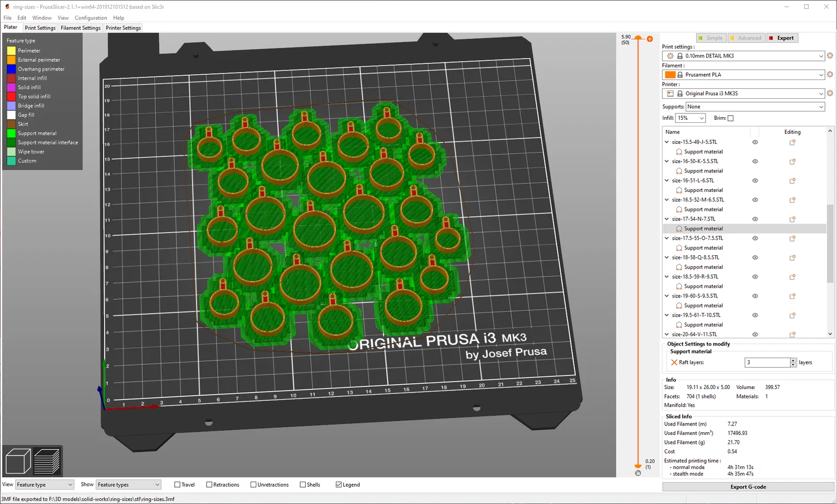This screenshot has width=837, height=504.
Task: Open the Infill percentage dropdown
Action: tap(691, 118)
